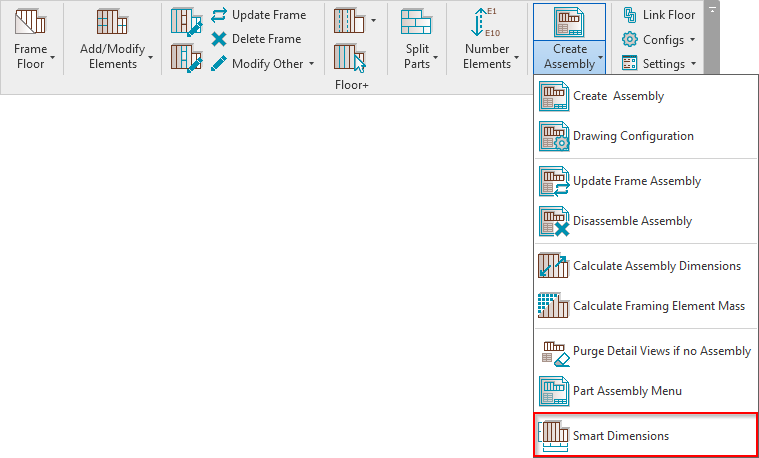Click the Split Parts icon

tap(416, 22)
